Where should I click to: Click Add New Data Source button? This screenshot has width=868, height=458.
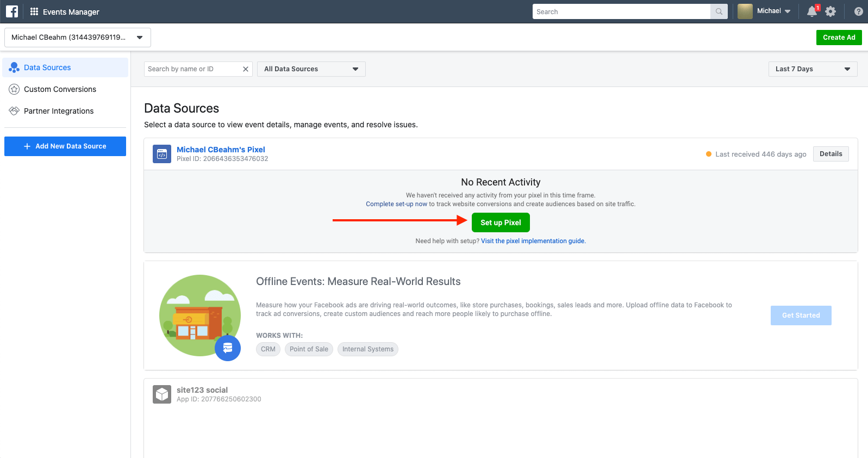(x=65, y=146)
